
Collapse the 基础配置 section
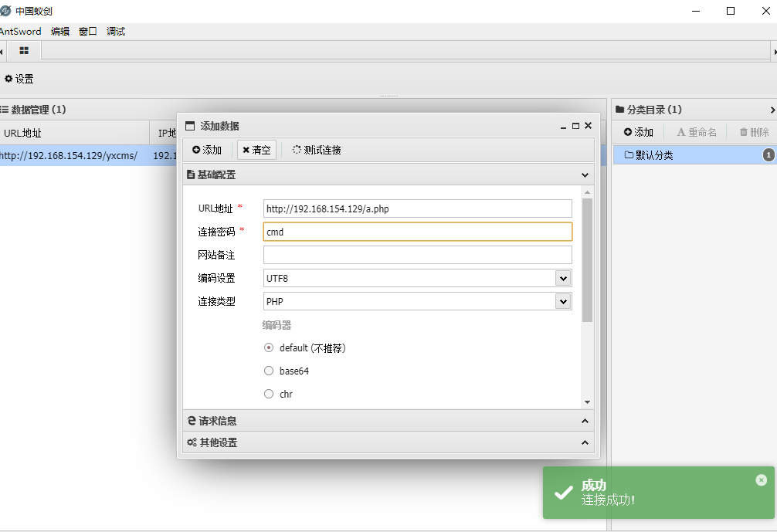(388, 175)
